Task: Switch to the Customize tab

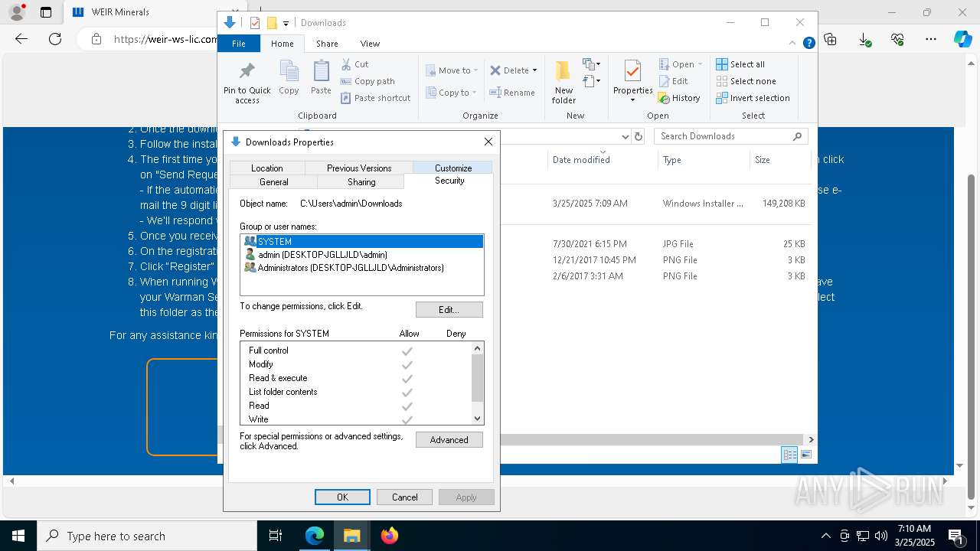Action: click(453, 168)
